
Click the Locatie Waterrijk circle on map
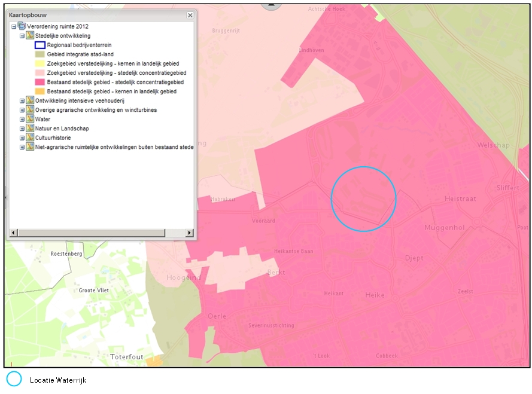tap(363, 198)
